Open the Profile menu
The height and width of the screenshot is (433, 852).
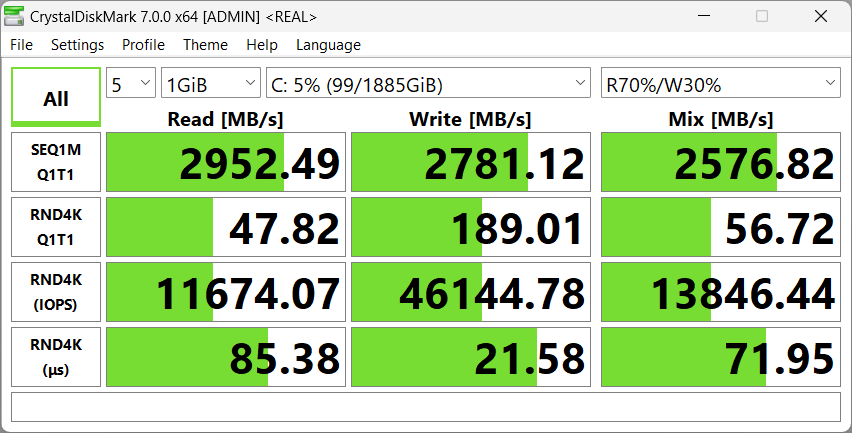click(x=143, y=45)
